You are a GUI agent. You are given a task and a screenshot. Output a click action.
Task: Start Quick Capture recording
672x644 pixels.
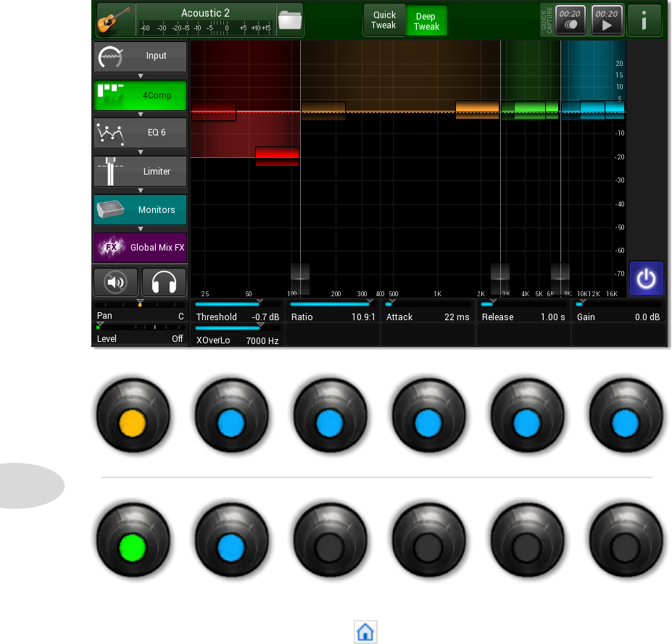point(570,20)
